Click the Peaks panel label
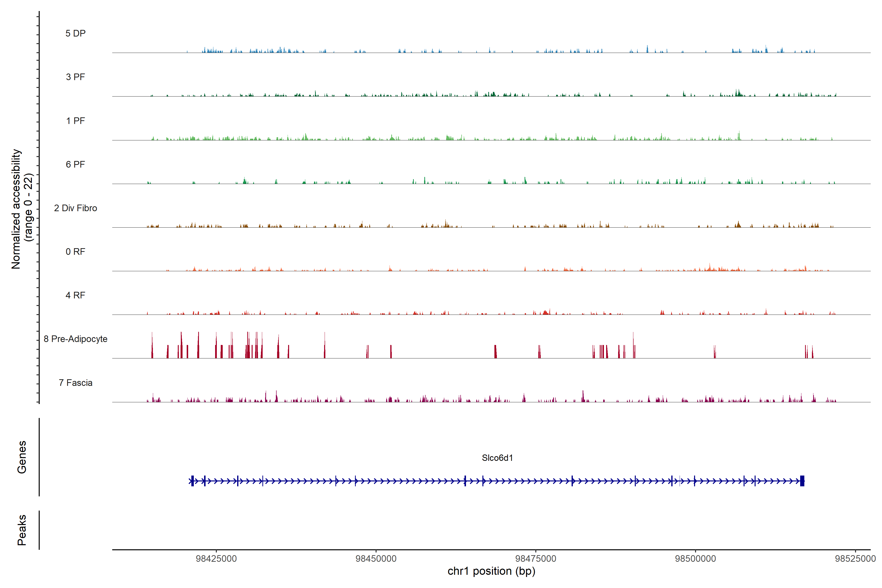This screenshot has width=882, height=588. (22, 530)
